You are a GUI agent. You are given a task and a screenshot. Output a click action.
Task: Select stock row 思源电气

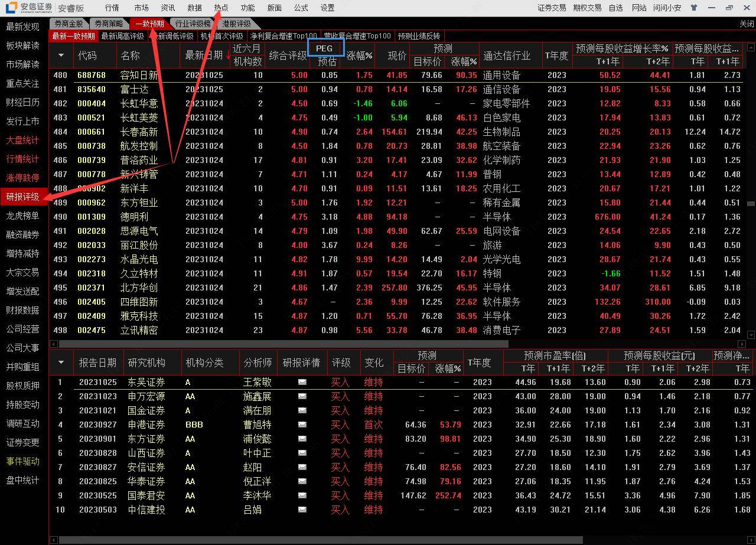(398, 231)
